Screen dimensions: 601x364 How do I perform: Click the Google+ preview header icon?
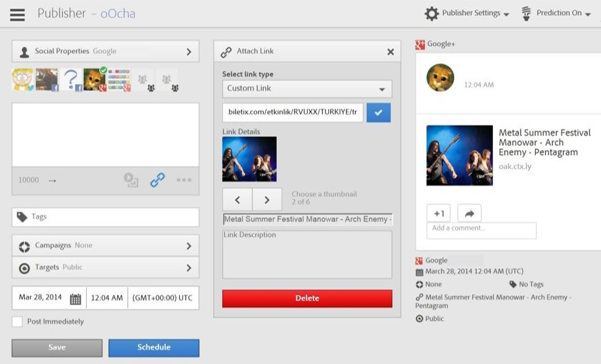420,45
